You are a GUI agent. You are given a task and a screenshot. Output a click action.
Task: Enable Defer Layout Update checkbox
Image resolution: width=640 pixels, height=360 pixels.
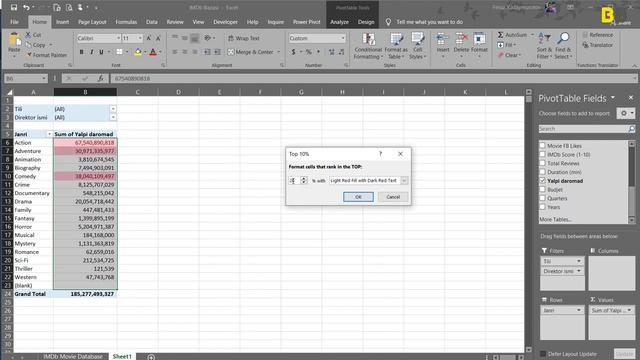click(x=543, y=354)
